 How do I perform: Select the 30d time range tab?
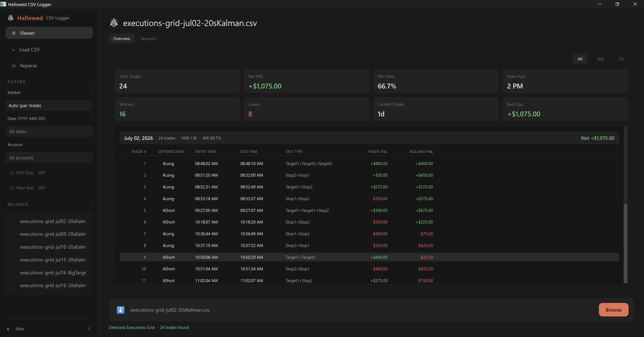pos(600,59)
